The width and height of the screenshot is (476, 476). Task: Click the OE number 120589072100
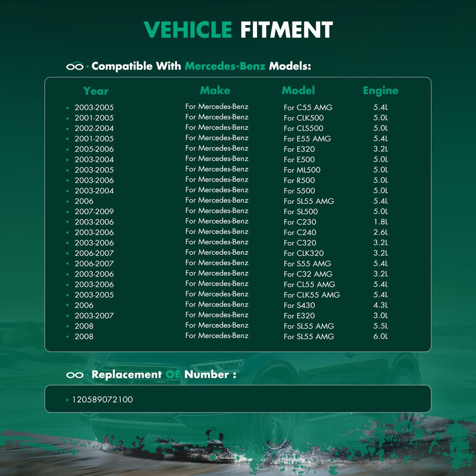(x=102, y=399)
